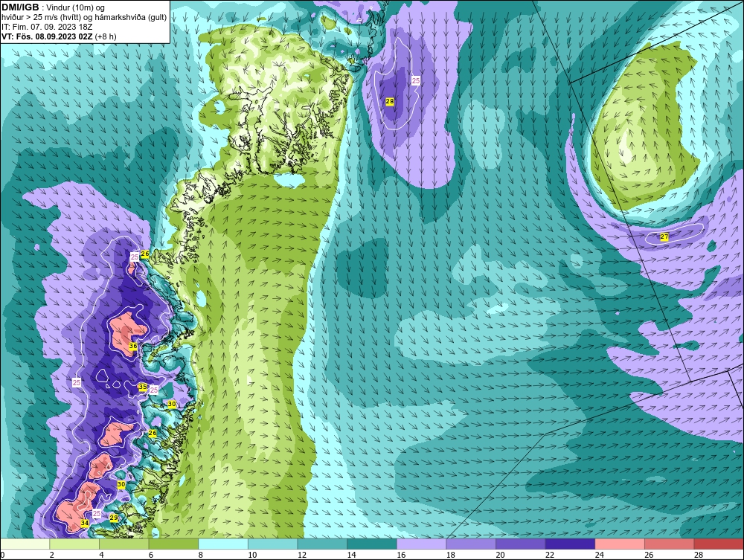Click the 25 contour label beside the 35 marker
744x560 pixels.
(x=154, y=390)
